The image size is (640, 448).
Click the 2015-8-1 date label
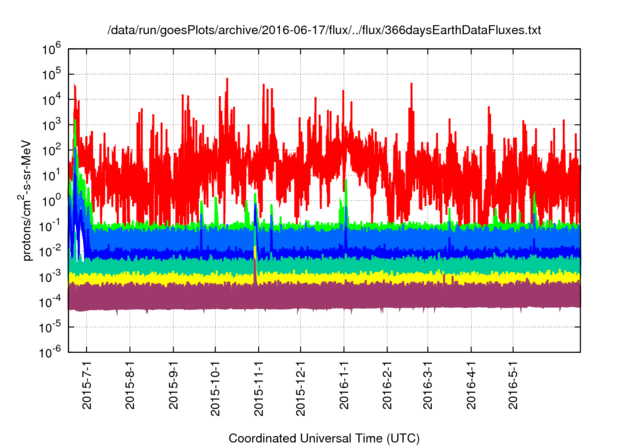(130, 384)
